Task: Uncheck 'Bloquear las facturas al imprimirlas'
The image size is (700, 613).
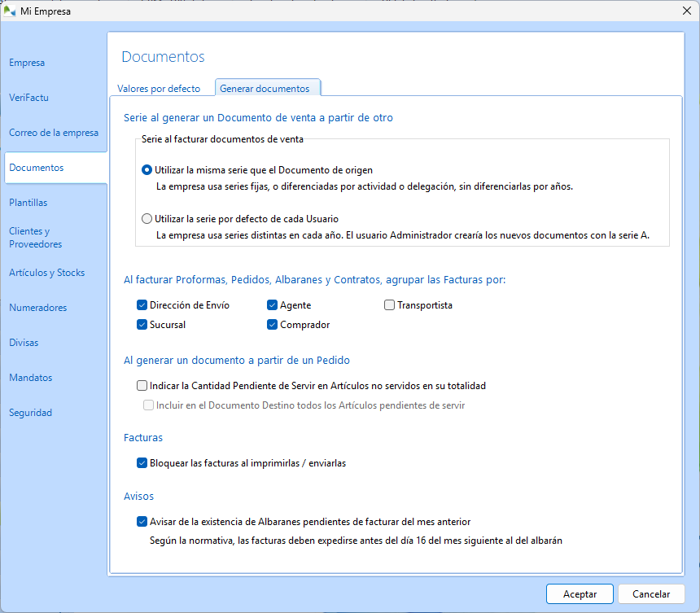Action: pos(142,462)
